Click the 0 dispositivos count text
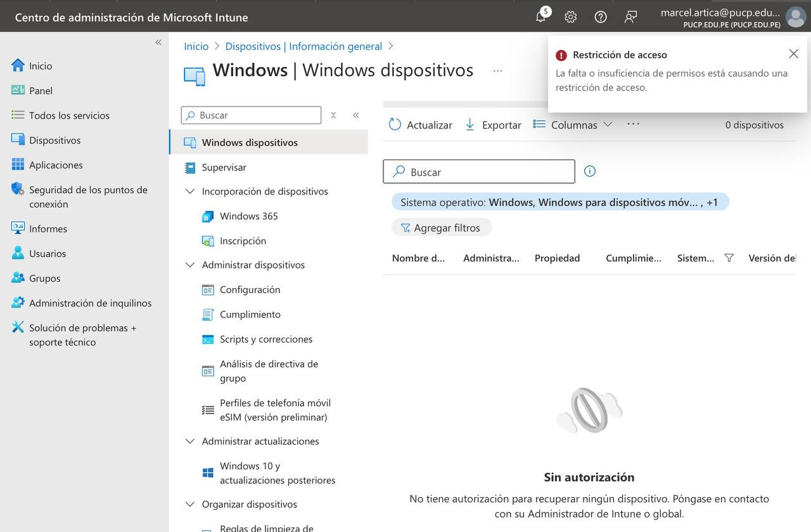This screenshot has width=811, height=532. tap(755, 125)
